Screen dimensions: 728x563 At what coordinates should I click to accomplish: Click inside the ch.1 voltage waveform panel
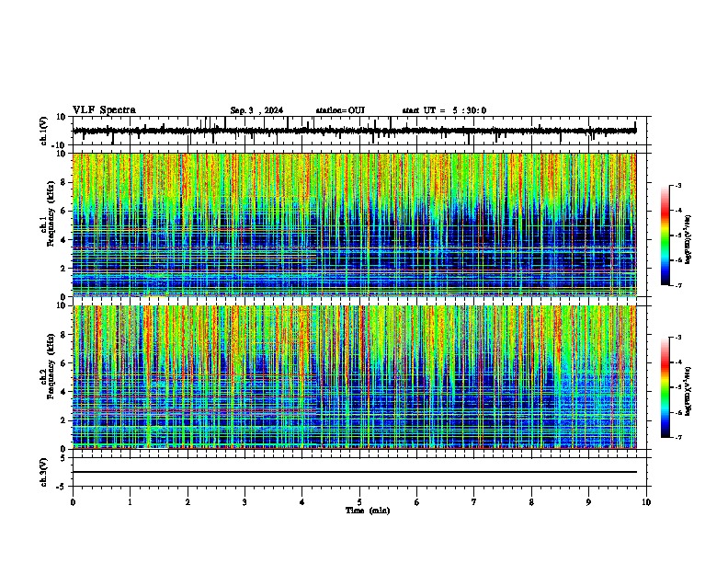359,131
